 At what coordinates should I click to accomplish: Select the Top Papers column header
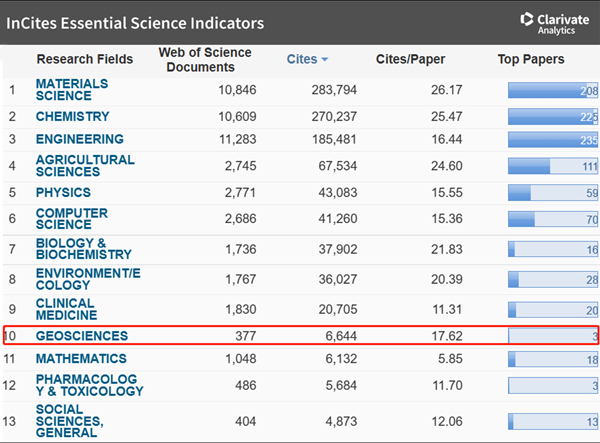(x=531, y=60)
